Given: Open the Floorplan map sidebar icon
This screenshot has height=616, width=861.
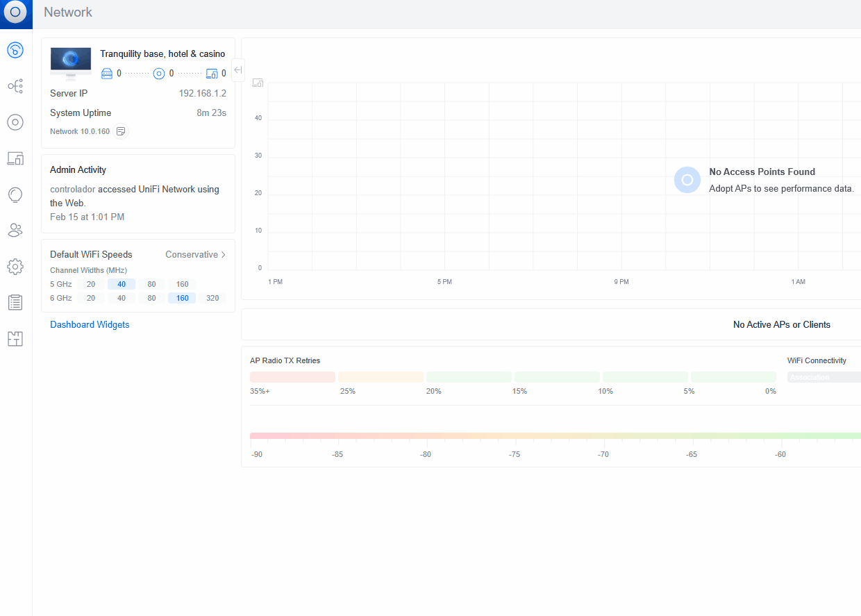Looking at the screenshot, I should 15,339.
